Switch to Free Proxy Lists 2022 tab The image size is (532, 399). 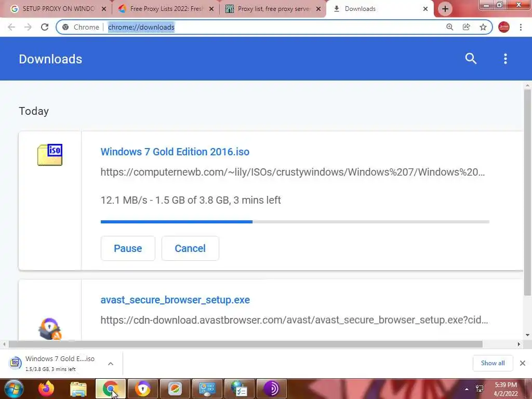pyautogui.click(x=165, y=9)
